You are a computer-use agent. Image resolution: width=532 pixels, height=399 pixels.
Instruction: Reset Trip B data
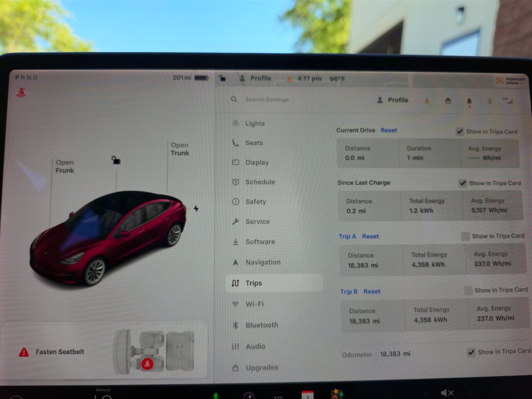point(372,291)
